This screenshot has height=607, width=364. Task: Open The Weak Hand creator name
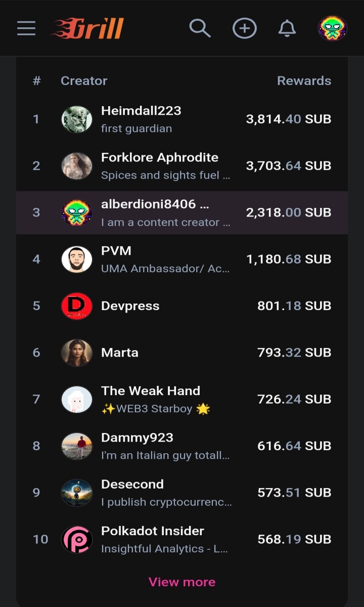point(151,391)
